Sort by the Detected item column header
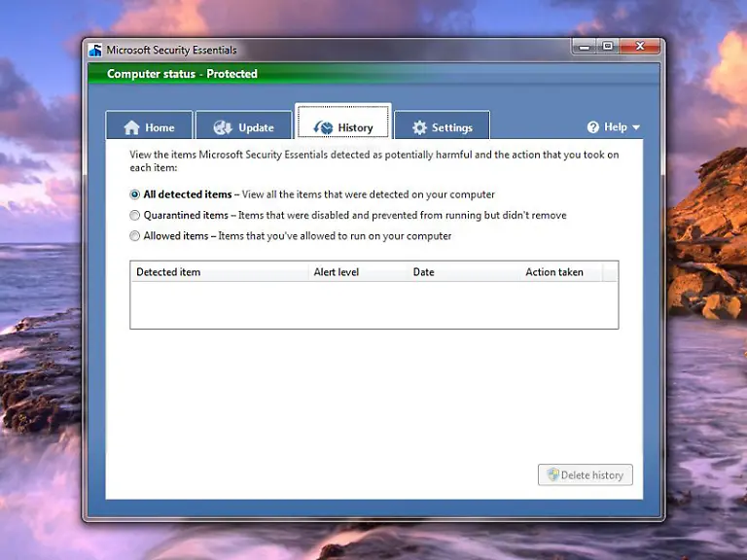 point(168,272)
